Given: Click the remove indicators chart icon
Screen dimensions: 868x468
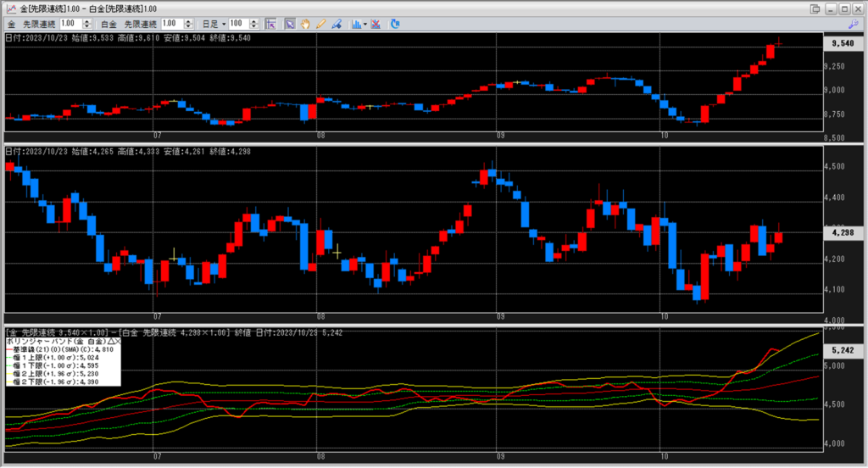Looking at the screenshot, I should pos(376,24).
